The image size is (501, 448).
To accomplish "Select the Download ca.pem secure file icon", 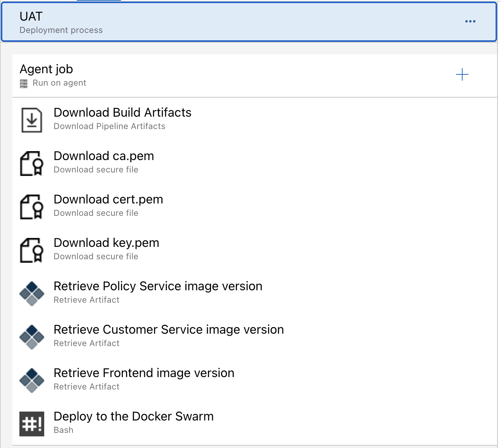I will click(x=32, y=163).
